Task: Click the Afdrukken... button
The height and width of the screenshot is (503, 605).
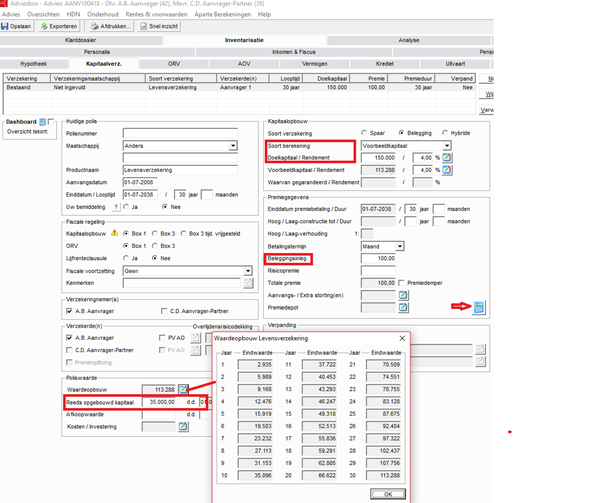Action: (x=110, y=27)
